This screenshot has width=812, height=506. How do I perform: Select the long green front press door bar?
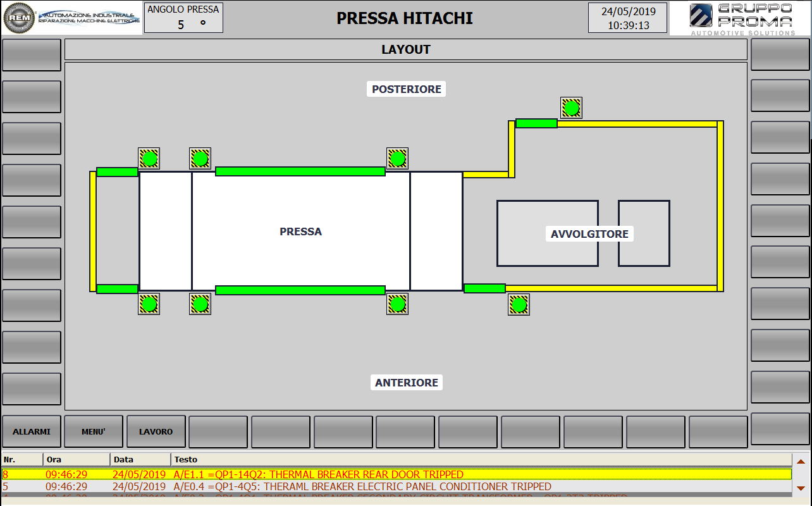click(x=300, y=290)
